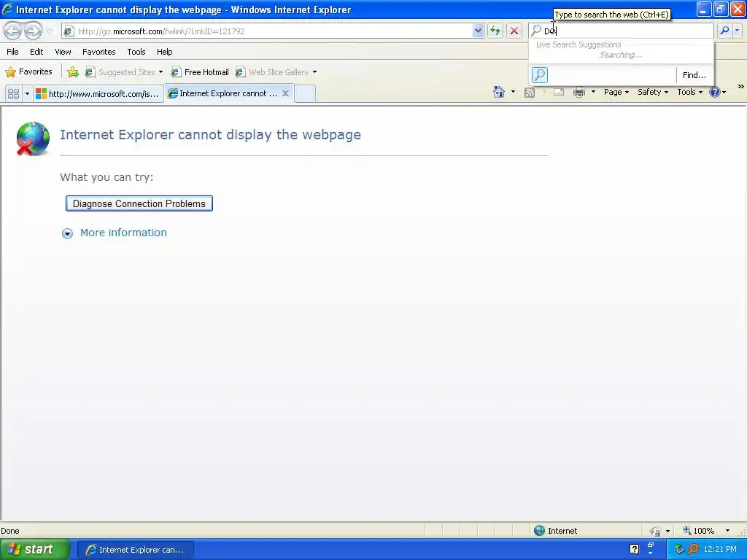
Task: Show Quick Tabs thumbnail view
Action: [13, 94]
